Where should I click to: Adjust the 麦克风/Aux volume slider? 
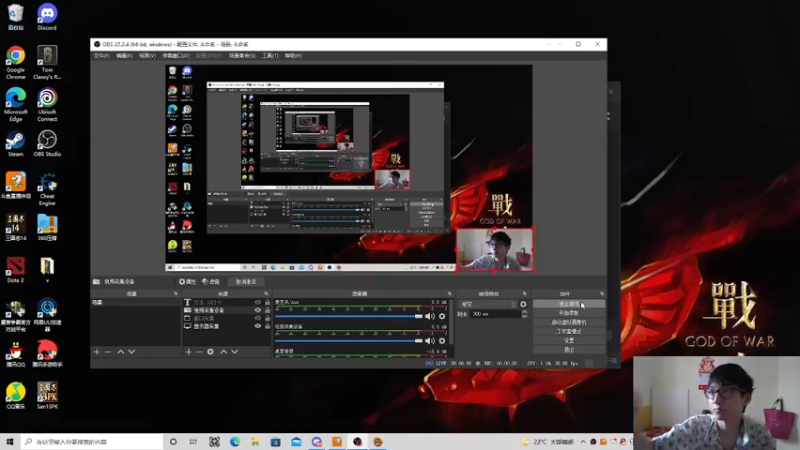pyautogui.click(x=349, y=316)
